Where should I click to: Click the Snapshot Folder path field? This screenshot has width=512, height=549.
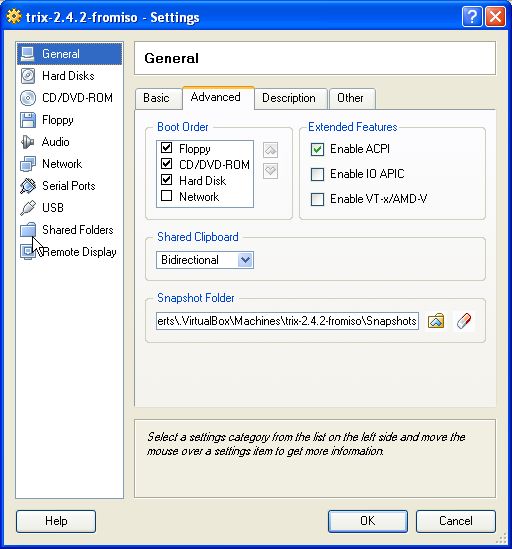coord(287,321)
